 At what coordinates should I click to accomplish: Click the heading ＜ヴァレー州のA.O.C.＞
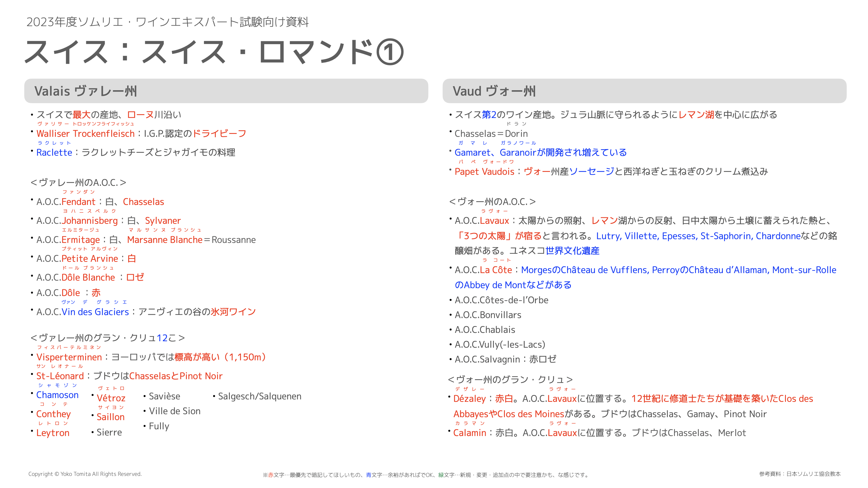click(x=78, y=183)
